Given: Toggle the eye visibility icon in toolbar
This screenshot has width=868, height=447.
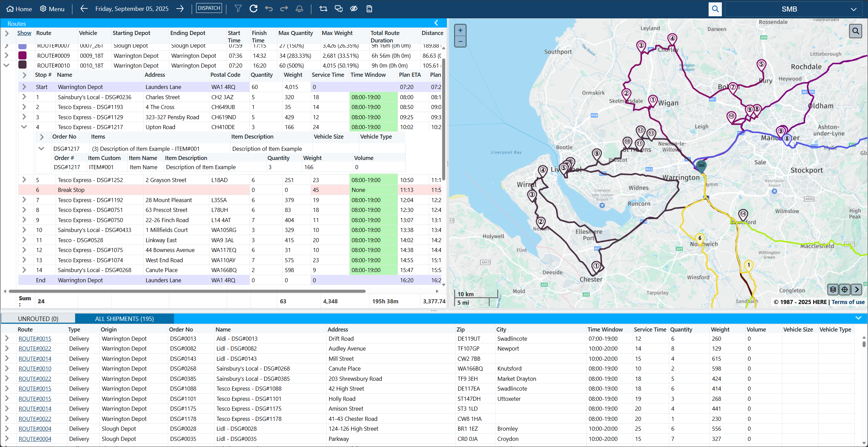Looking at the screenshot, I should point(354,9).
